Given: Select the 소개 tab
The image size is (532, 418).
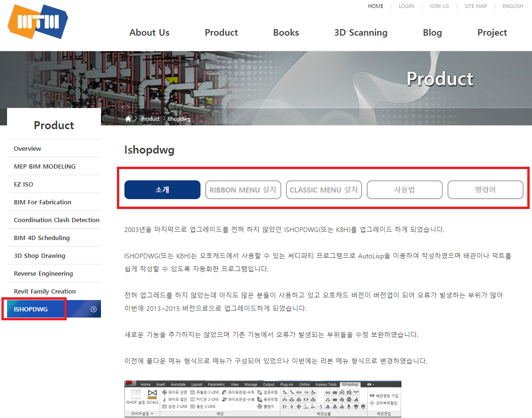Looking at the screenshot, I should pyautogui.click(x=162, y=190).
